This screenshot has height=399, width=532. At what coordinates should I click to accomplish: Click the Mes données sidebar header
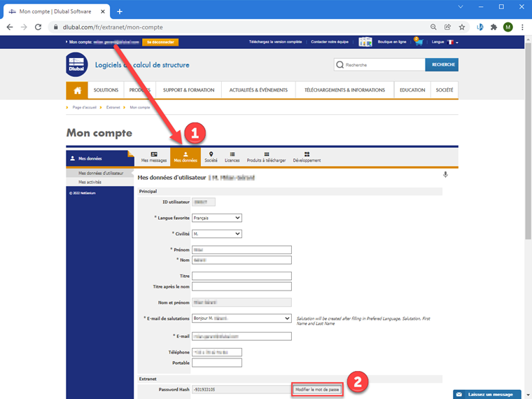pyautogui.click(x=99, y=158)
